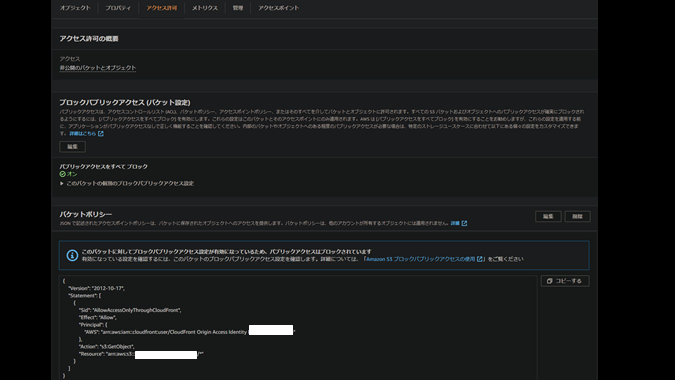Go to the メトリクス tab
This screenshot has height=380, width=675.
tap(205, 8)
